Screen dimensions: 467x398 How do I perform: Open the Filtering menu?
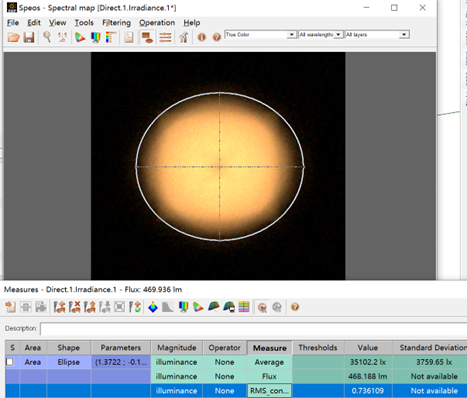coord(116,23)
